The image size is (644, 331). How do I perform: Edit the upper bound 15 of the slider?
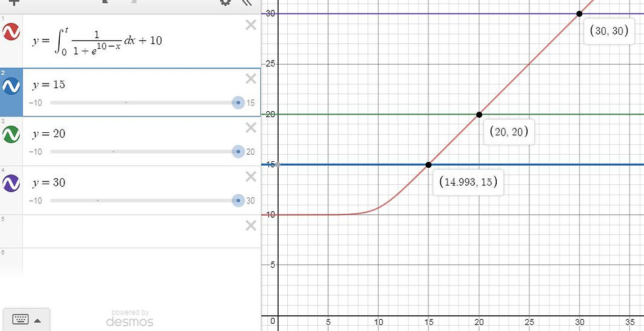[250, 103]
